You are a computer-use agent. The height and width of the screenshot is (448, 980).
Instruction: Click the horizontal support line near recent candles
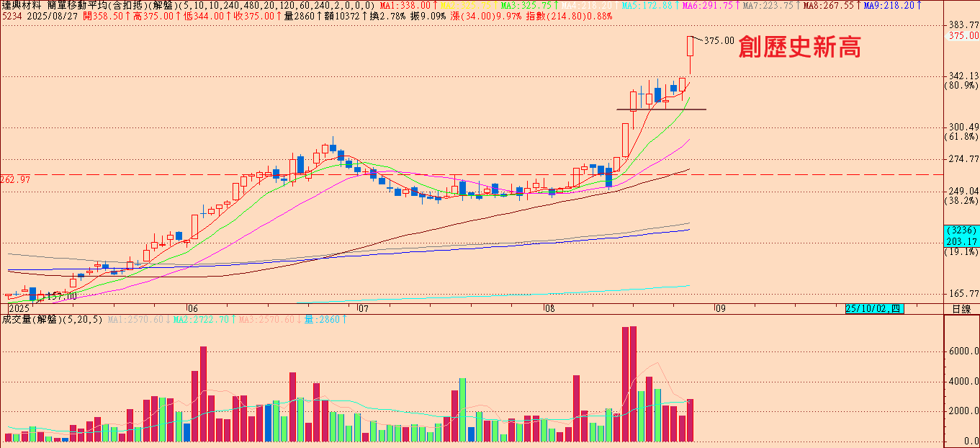click(661, 109)
